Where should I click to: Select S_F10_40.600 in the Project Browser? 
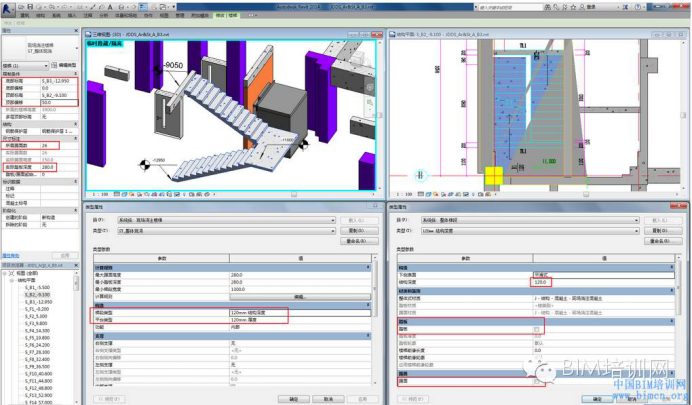point(38,374)
